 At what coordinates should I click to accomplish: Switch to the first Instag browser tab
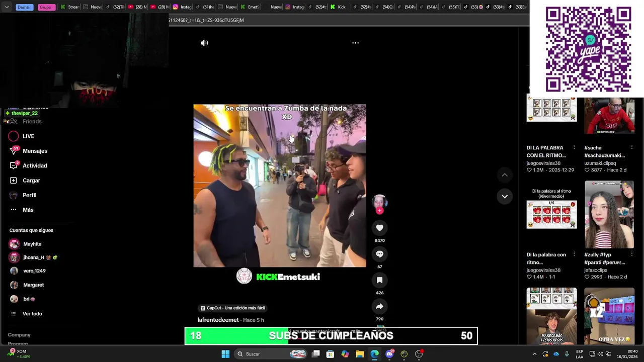(182, 7)
